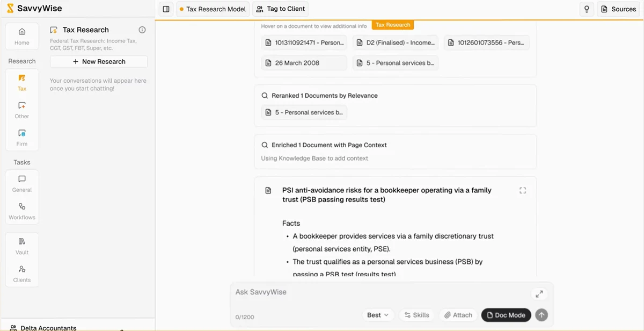This screenshot has height=331, width=644.
Task: Go to Home in sidebar
Action: point(22,37)
